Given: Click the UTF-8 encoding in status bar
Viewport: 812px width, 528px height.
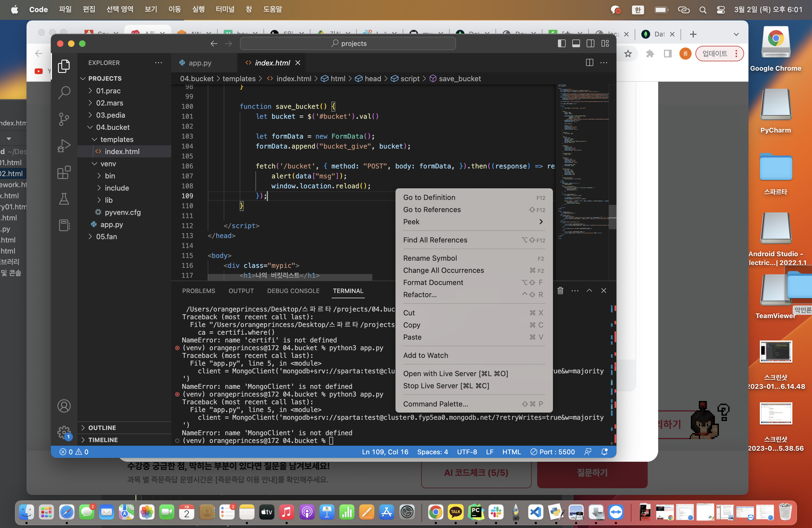Looking at the screenshot, I should click(x=467, y=452).
